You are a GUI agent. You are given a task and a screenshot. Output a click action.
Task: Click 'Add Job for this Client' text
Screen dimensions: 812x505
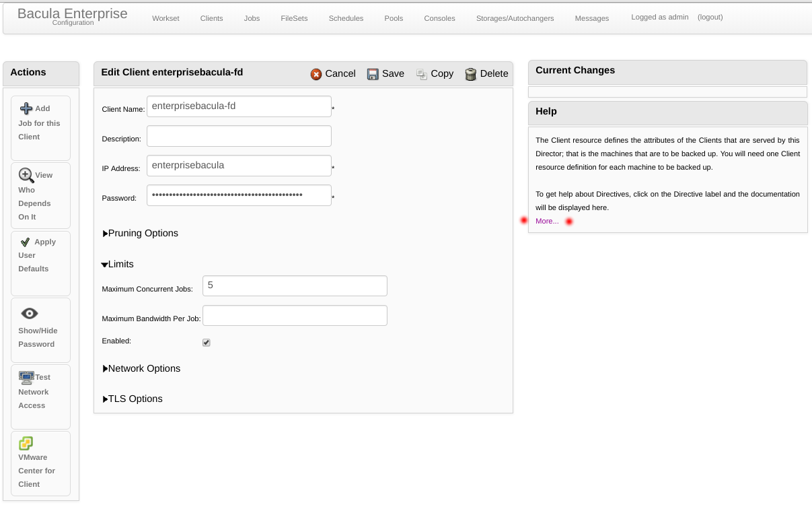click(x=39, y=123)
